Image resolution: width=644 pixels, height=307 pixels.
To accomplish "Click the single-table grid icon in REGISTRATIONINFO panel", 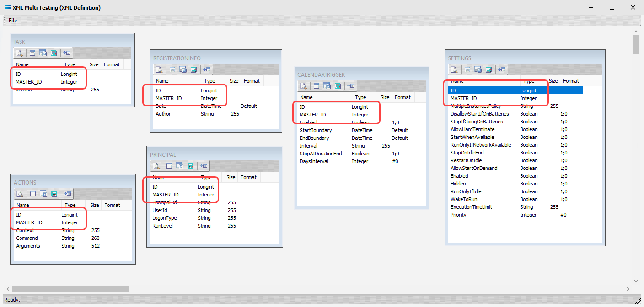I will pos(172,69).
